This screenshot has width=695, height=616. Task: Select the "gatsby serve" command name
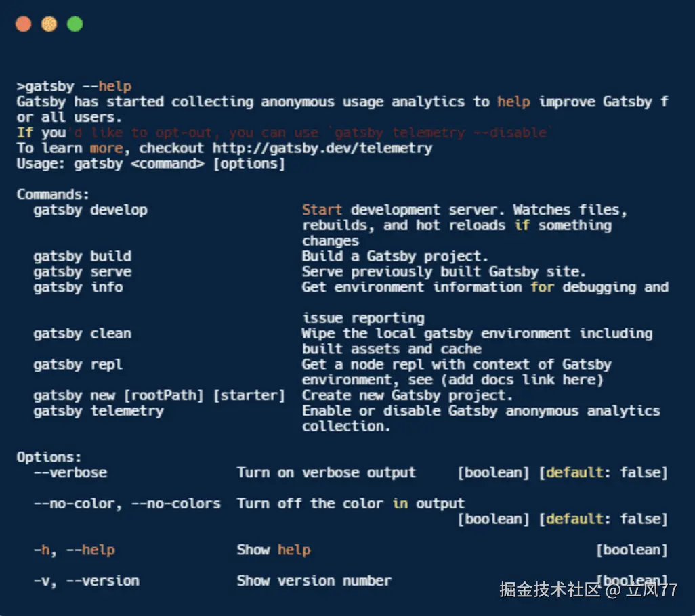82,272
